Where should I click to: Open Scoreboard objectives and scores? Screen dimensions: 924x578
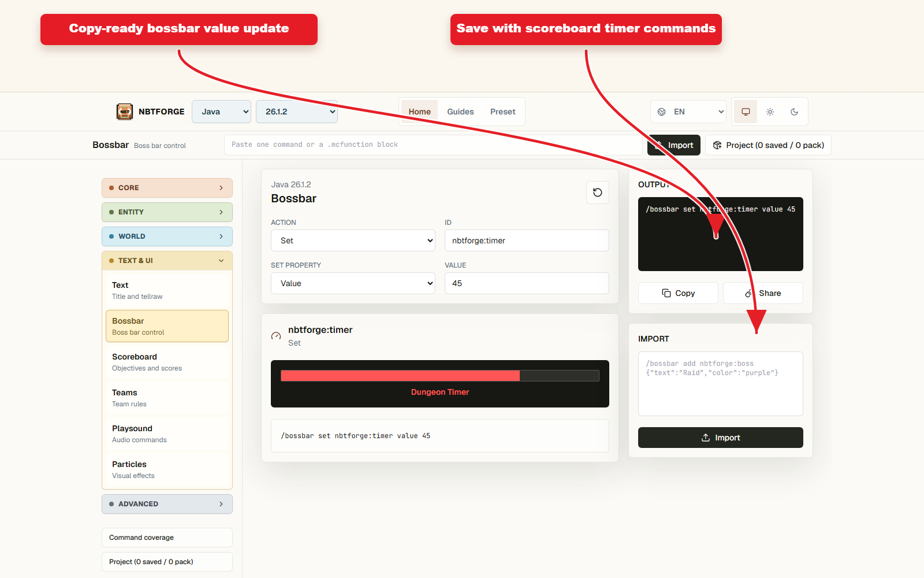(167, 362)
